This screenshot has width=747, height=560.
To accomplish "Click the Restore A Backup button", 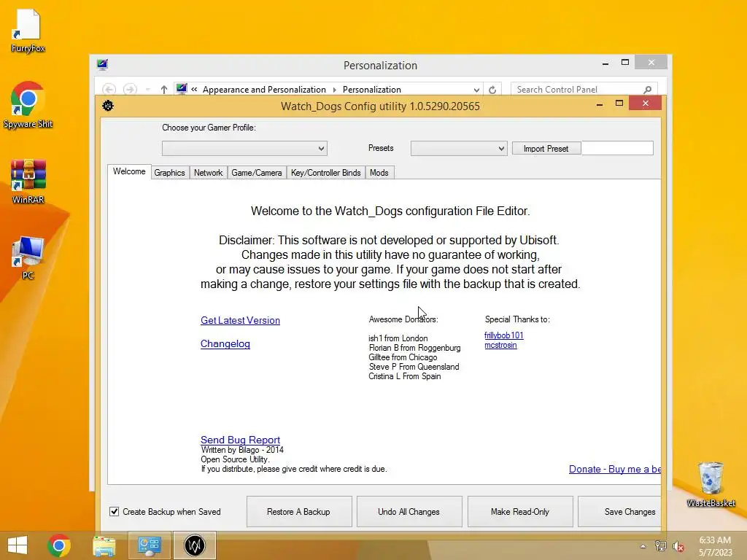I will [298, 511].
